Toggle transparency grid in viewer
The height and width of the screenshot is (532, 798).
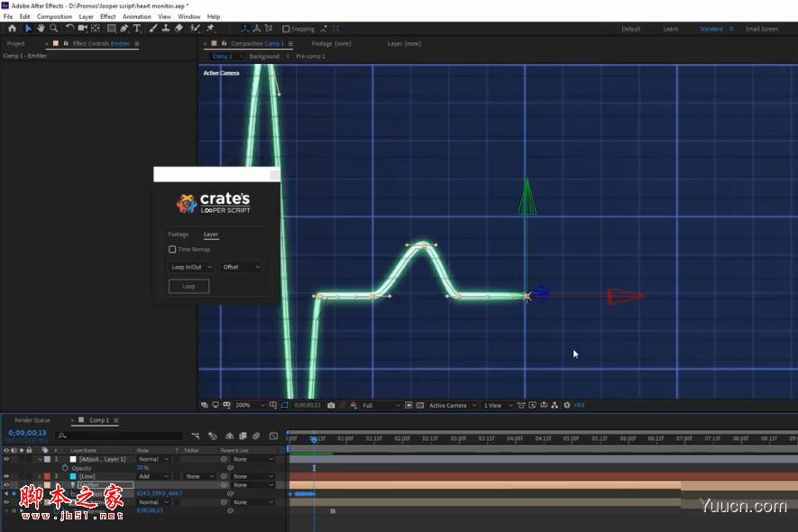(420, 405)
